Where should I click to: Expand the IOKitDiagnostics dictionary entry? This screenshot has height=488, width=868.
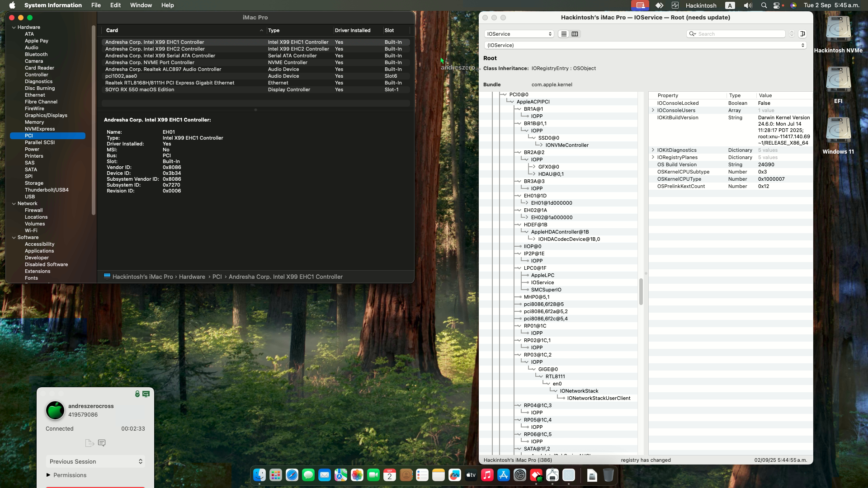pos(654,150)
